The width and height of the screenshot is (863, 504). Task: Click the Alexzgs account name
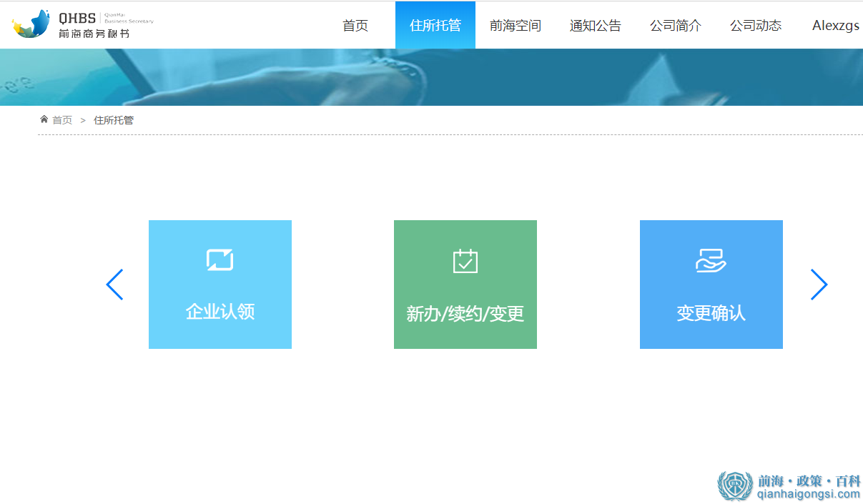(835, 25)
